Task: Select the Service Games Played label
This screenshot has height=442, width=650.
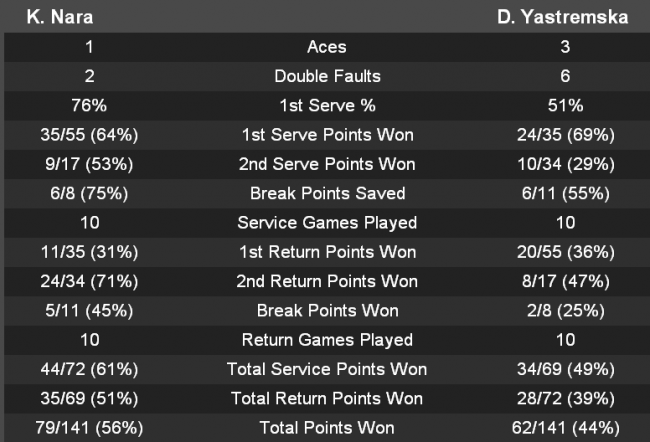Action: coord(327,223)
